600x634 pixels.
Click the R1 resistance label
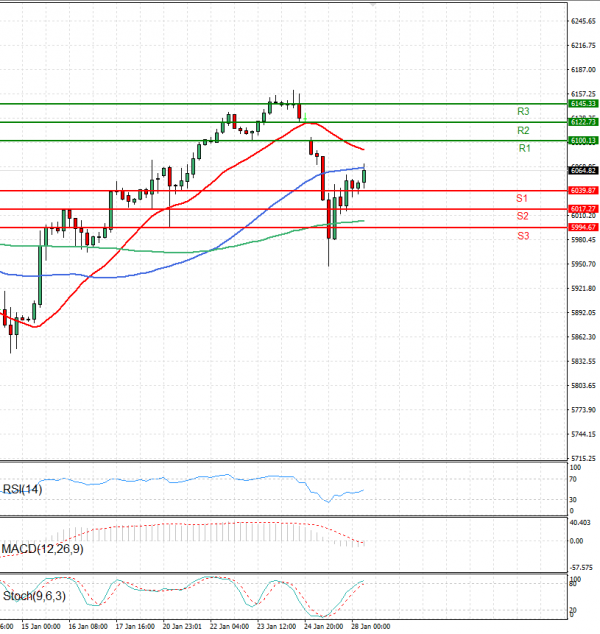[524, 148]
